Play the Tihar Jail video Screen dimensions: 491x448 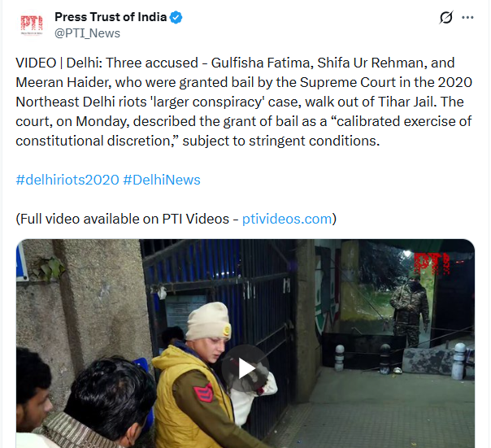[245, 368]
